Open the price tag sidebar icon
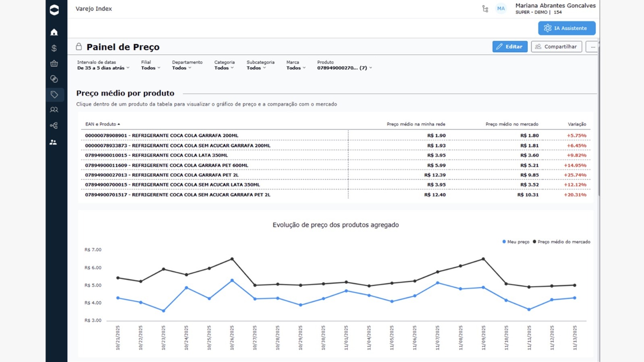 coord(54,95)
